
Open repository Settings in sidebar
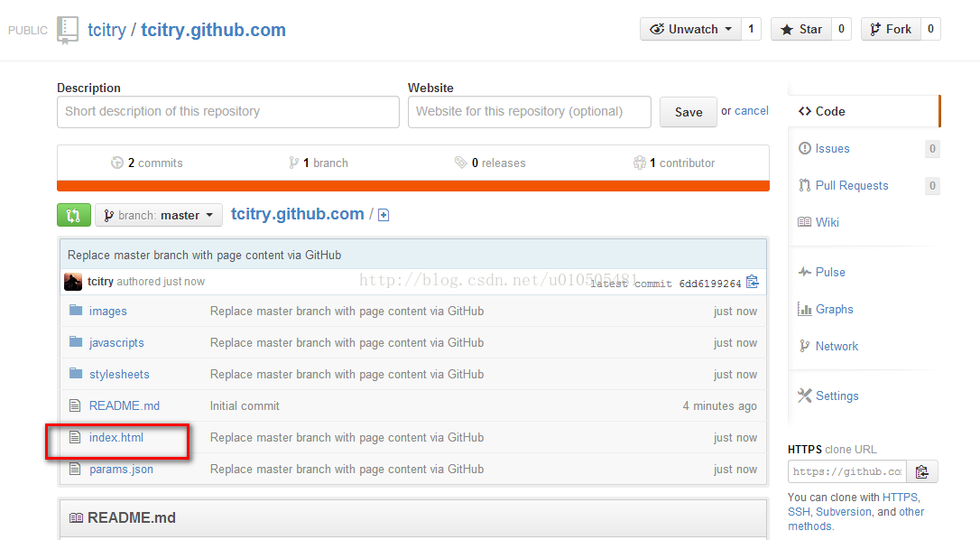click(837, 396)
